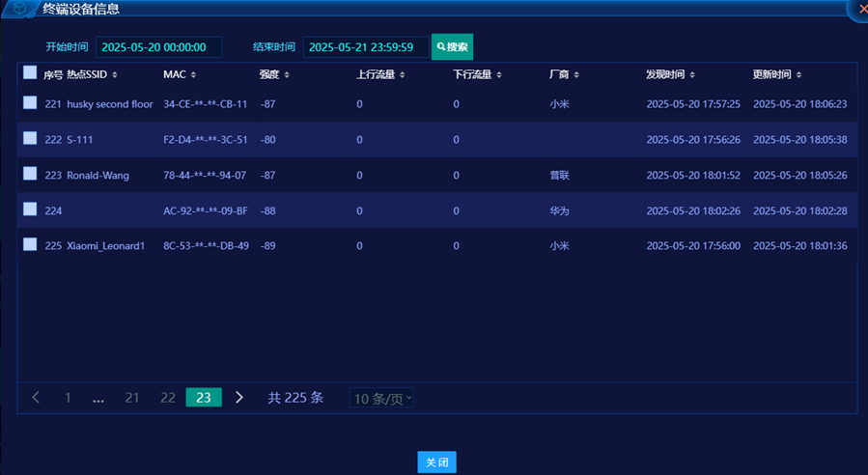Click vendor 华为 cell
Screen dimensions: 868x475
(x=560, y=210)
